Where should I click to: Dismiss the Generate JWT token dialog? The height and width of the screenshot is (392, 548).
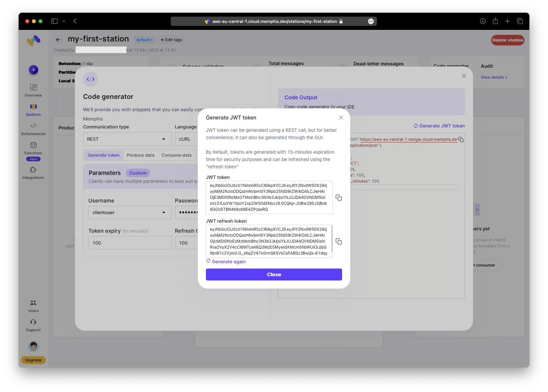(x=341, y=118)
